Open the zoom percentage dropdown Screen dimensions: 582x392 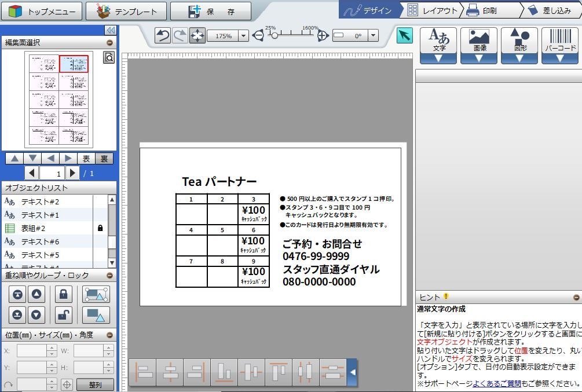pos(243,36)
